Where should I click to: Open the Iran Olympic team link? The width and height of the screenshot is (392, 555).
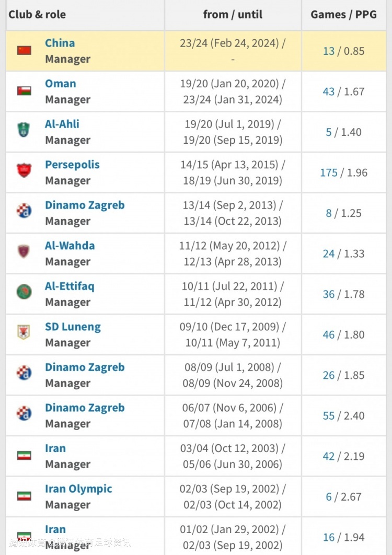tap(78, 489)
